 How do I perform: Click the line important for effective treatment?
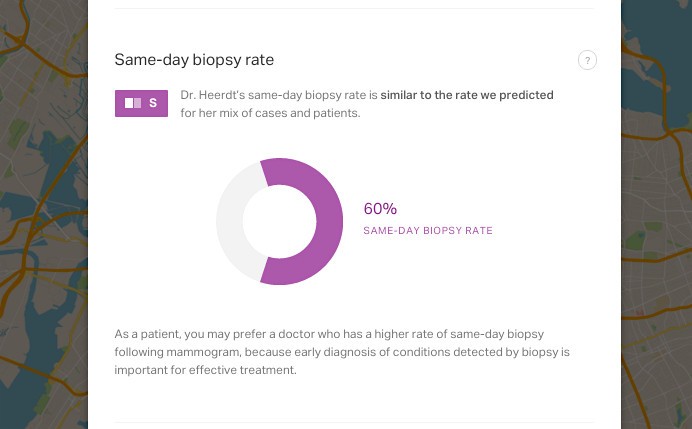[x=205, y=370]
